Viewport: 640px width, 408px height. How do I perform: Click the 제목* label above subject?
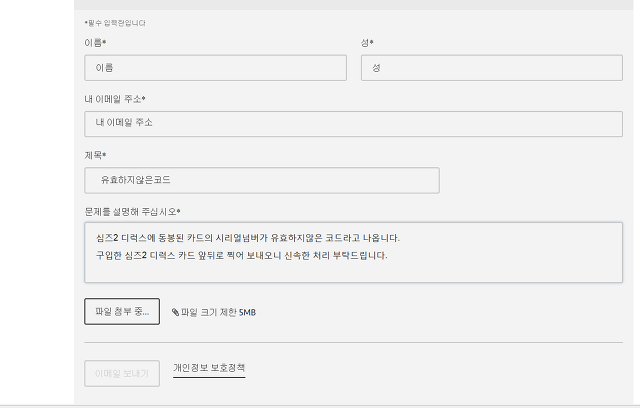coord(96,155)
